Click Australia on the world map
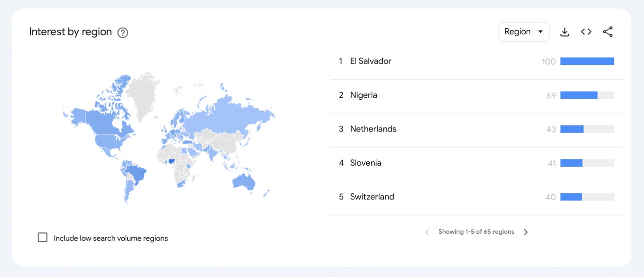The image size is (644, 277). [244, 182]
